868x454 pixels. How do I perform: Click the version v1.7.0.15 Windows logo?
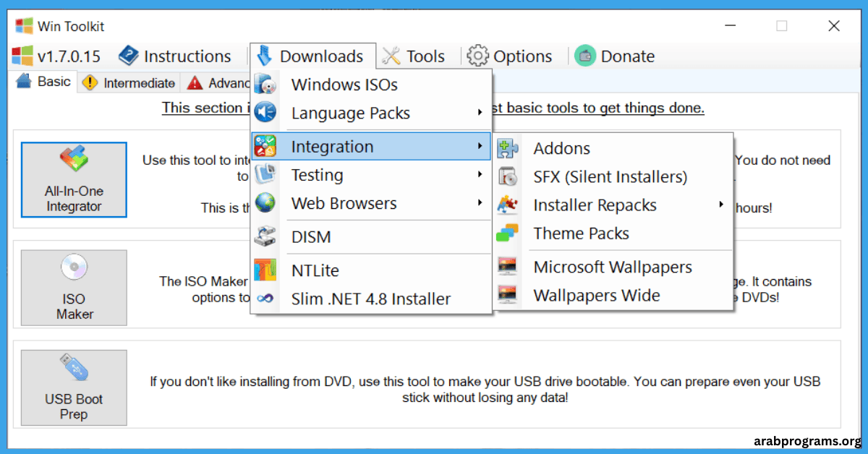(23, 56)
